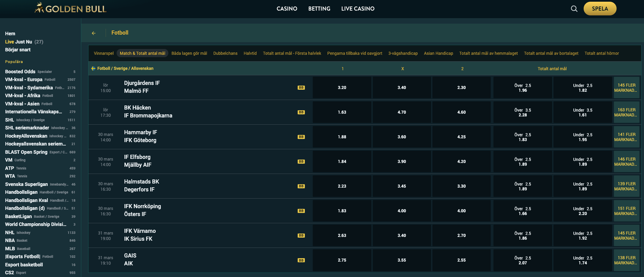Select draw odds 3.45 for Halmstads BK match
644x277 pixels.
click(x=402, y=186)
